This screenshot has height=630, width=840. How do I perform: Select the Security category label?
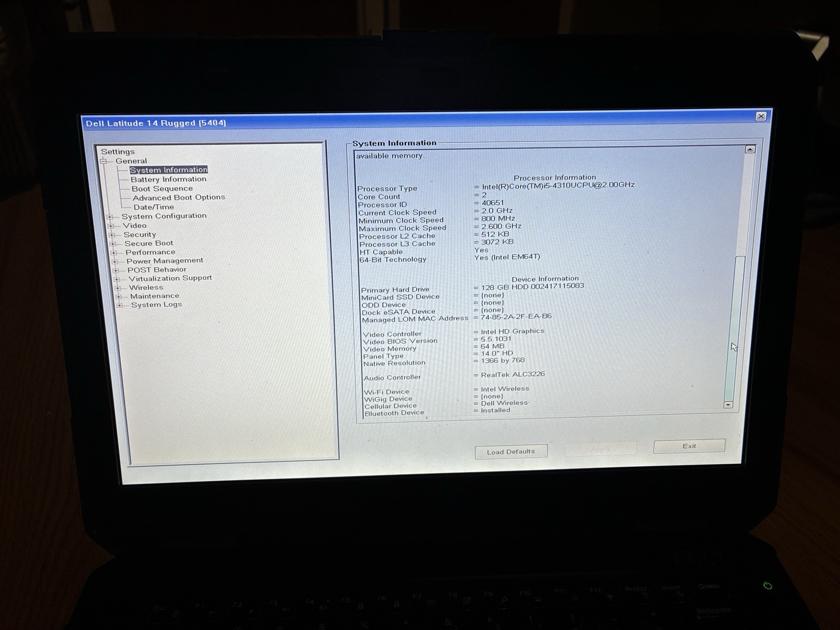pyautogui.click(x=140, y=234)
